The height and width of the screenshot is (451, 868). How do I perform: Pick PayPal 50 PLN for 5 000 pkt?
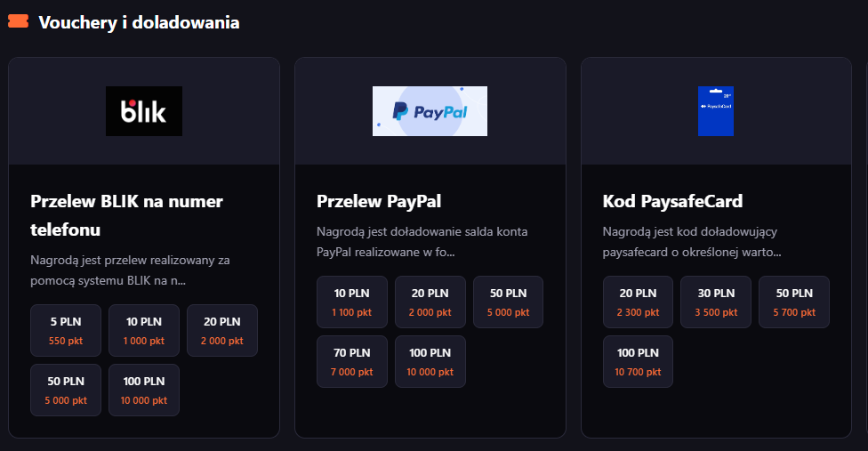tap(508, 302)
